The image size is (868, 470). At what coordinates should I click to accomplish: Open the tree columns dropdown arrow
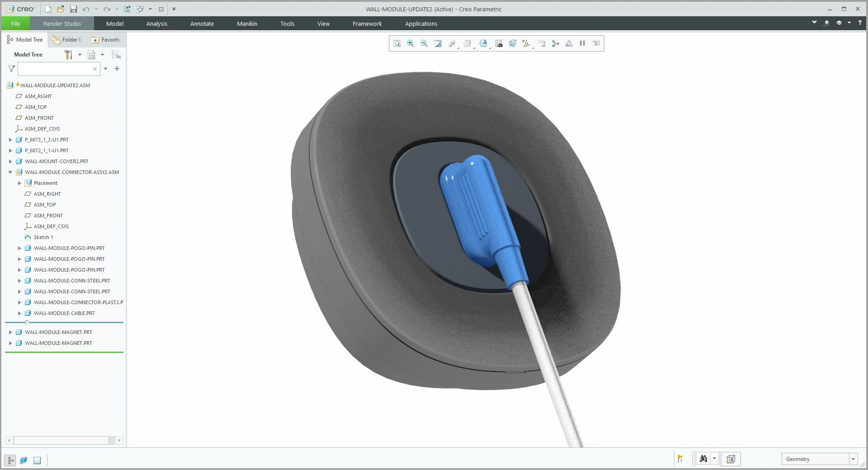102,55
